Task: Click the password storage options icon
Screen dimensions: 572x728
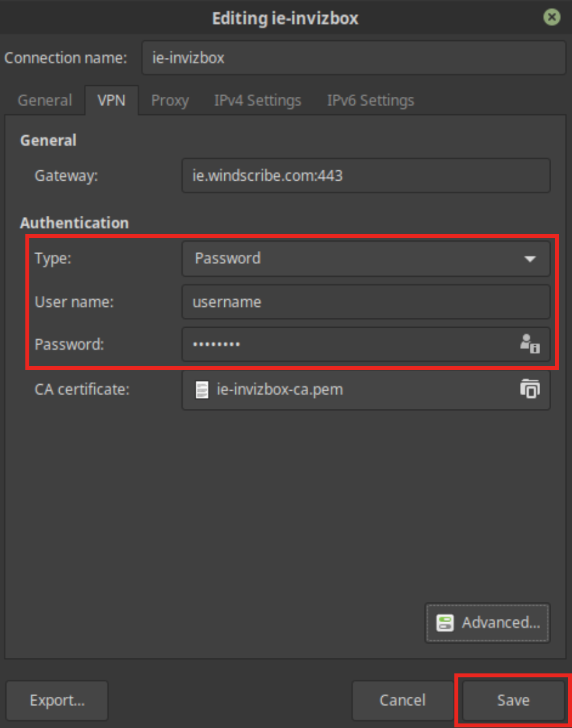Action: pyautogui.click(x=530, y=344)
